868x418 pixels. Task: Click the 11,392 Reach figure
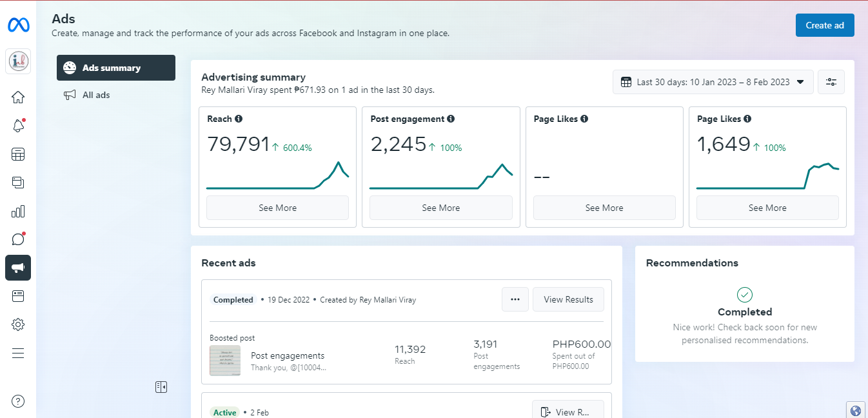(x=410, y=349)
